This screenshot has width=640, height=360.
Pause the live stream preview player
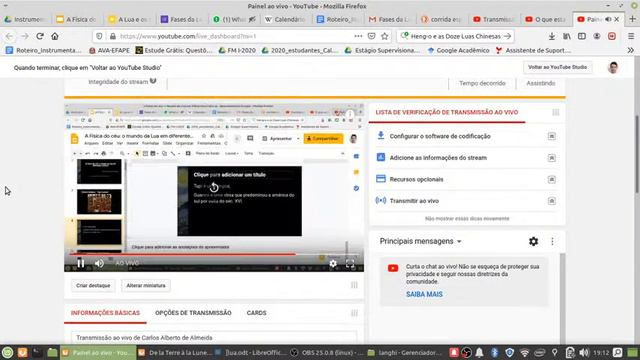(81, 263)
